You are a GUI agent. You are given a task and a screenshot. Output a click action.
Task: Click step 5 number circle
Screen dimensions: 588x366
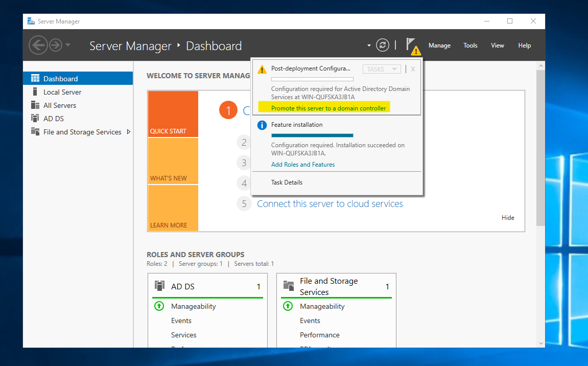click(x=244, y=204)
